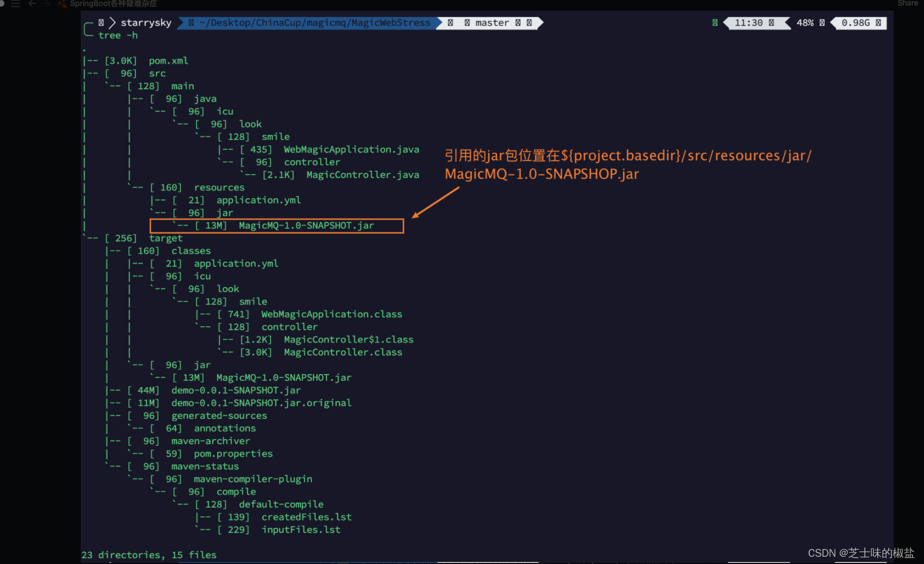The height and width of the screenshot is (564, 924).
Task: Select the 13M MagicMQ-1.0-SNAPSHOT.jar under resources/jar
Action: [276, 226]
